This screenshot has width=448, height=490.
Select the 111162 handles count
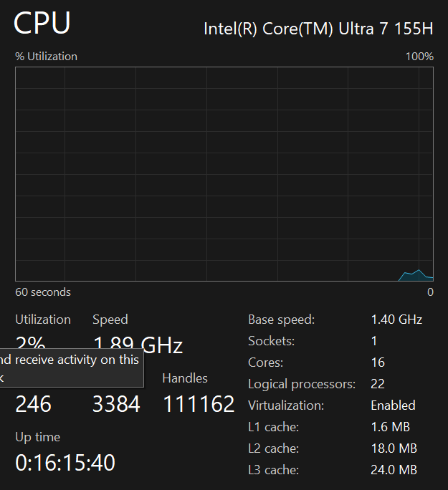[x=199, y=404]
